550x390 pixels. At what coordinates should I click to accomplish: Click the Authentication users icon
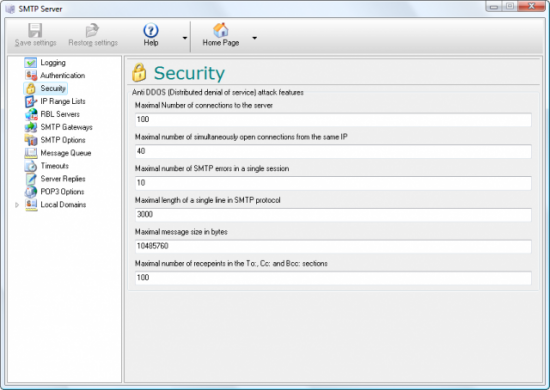(x=31, y=75)
